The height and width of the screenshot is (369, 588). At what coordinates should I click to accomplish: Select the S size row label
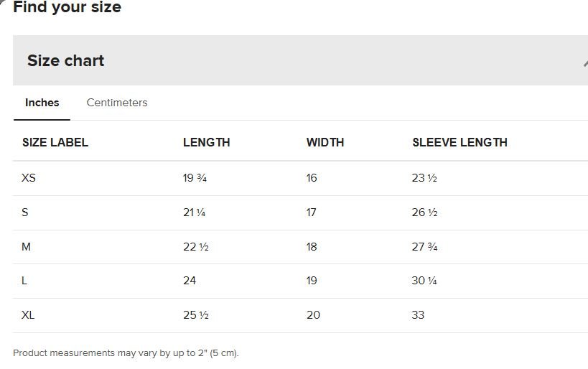(x=25, y=212)
